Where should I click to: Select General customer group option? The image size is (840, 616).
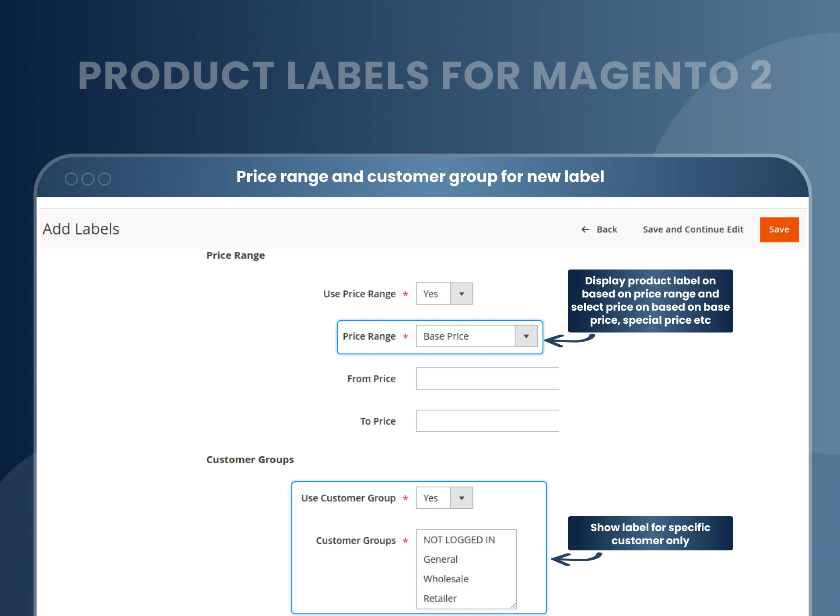tap(440, 559)
